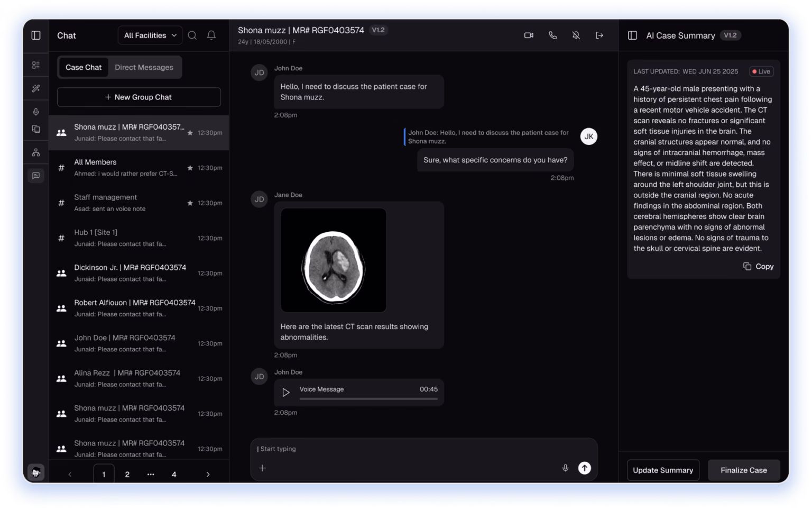Start a voice call from the chat header
Image resolution: width=812 pixels, height=510 pixels.
pyautogui.click(x=552, y=35)
